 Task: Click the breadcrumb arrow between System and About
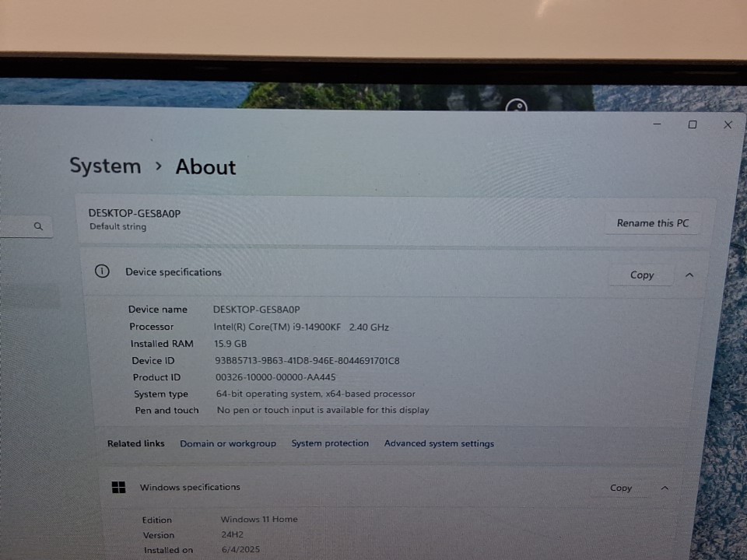[158, 166]
